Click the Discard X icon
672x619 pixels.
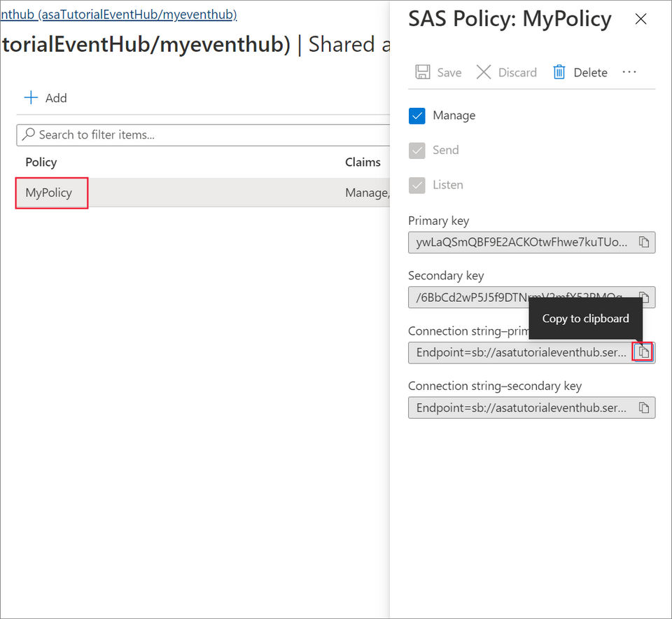484,72
